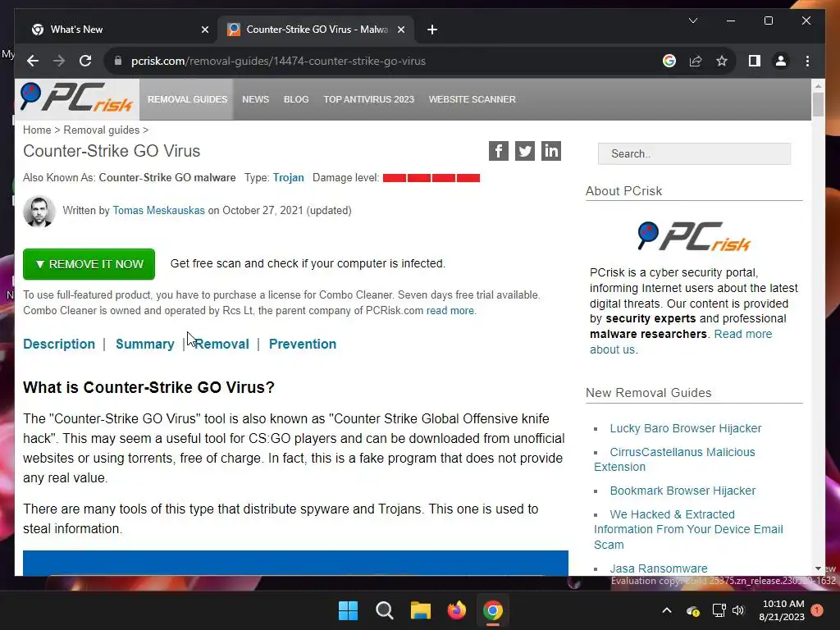Click the Trojan type link
This screenshot has height=630, width=840.
pyautogui.click(x=288, y=177)
